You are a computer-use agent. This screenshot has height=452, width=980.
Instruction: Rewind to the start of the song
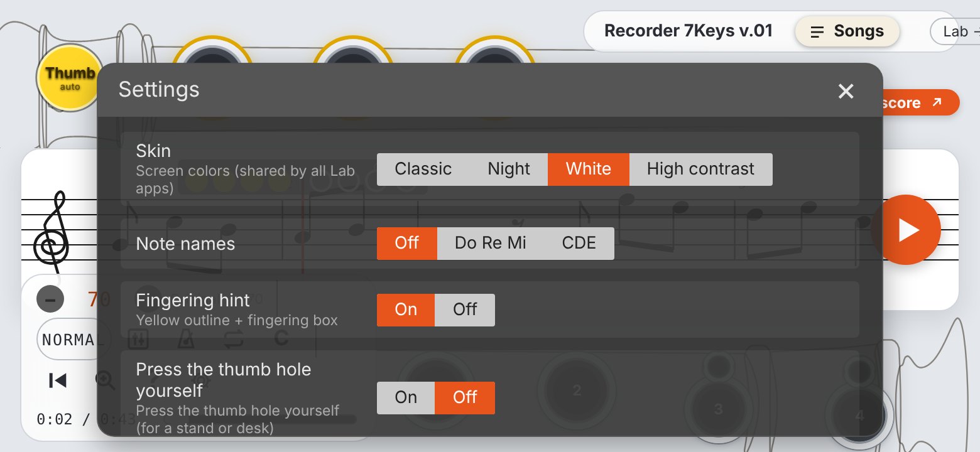coord(58,380)
